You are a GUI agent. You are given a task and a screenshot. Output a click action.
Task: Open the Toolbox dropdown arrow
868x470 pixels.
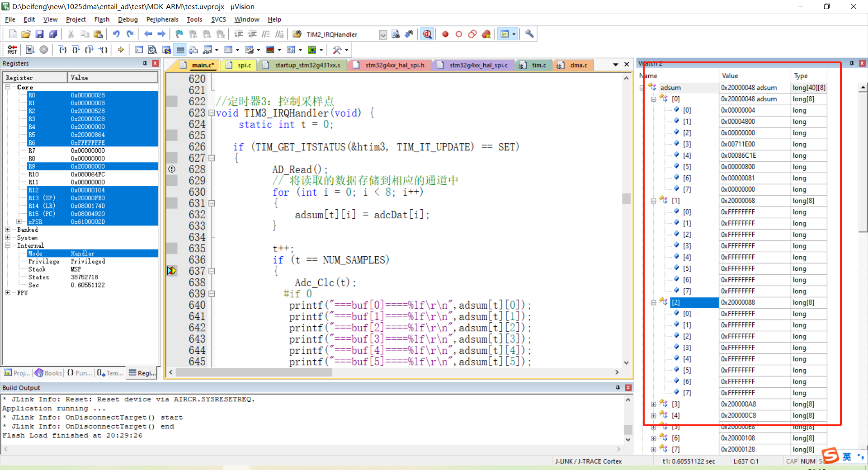(347, 50)
